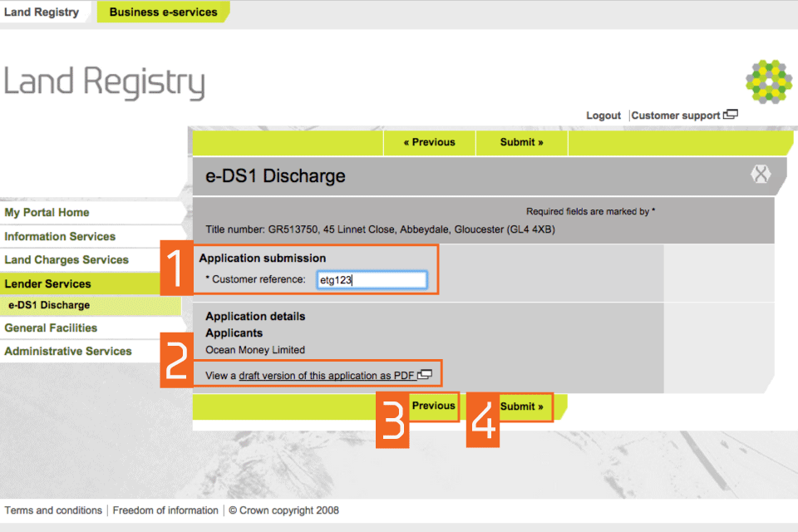The height and width of the screenshot is (532, 798).
Task: Click the PDF new-window icon
Action: tap(425, 375)
